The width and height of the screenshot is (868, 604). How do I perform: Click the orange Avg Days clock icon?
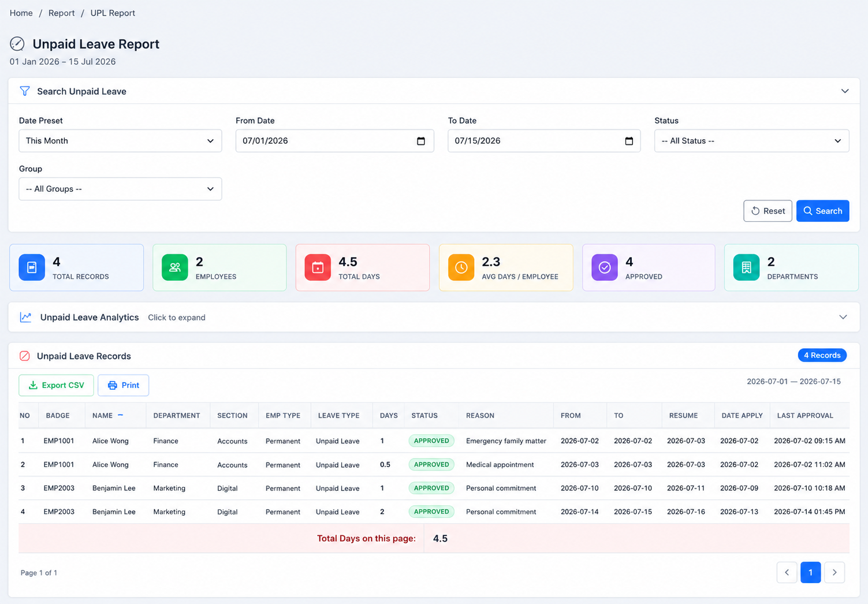[461, 267]
